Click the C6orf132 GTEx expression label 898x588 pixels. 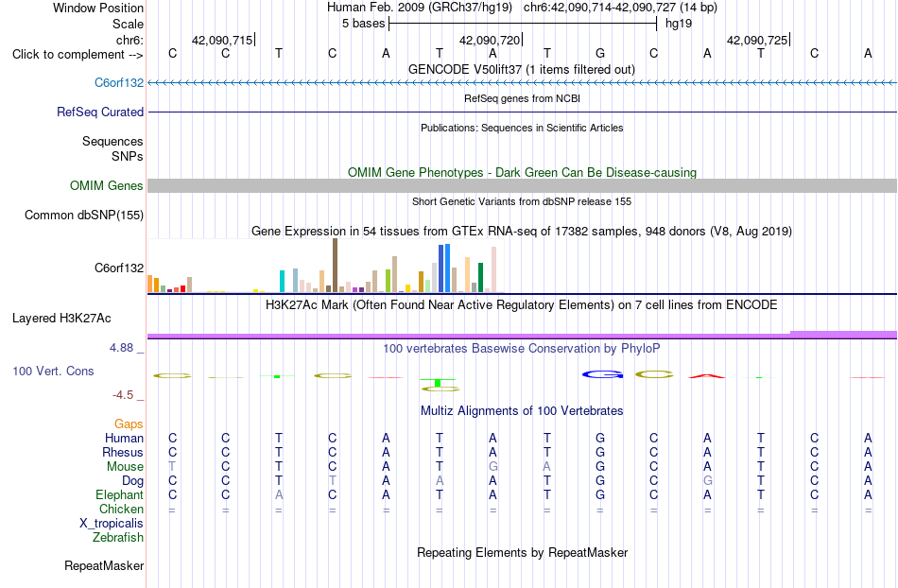coord(118,268)
